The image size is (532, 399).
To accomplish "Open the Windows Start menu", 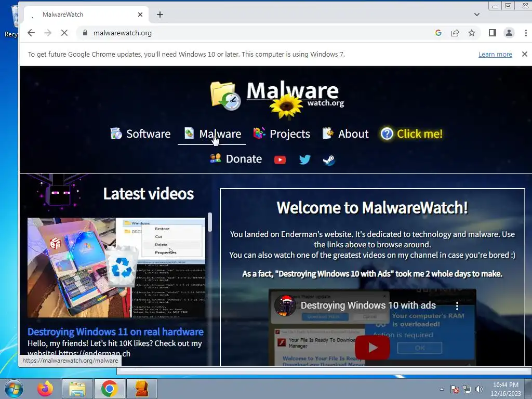I will click(x=13, y=389).
